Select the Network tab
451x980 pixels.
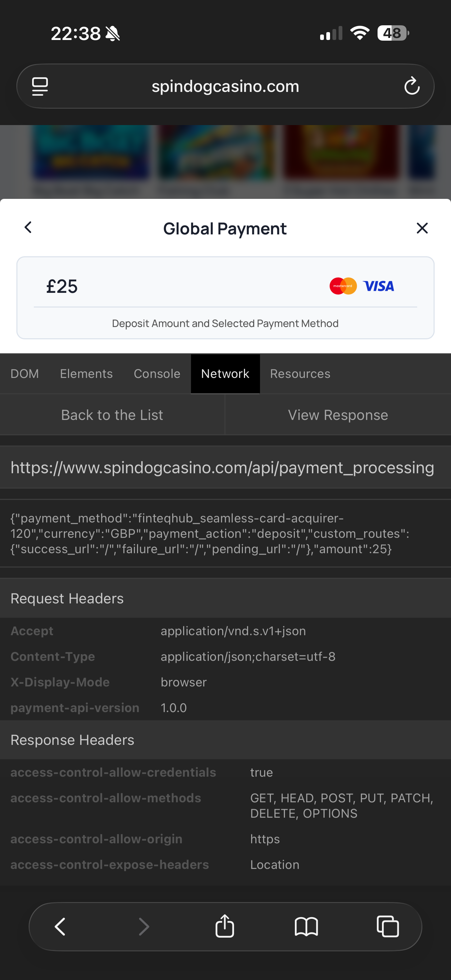pos(225,373)
